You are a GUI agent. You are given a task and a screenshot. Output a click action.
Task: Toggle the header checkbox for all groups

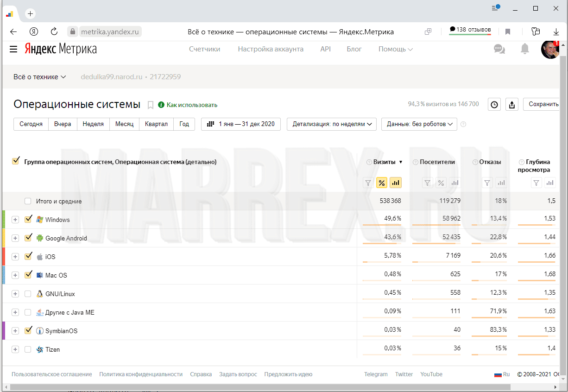click(x=16, y=161)
